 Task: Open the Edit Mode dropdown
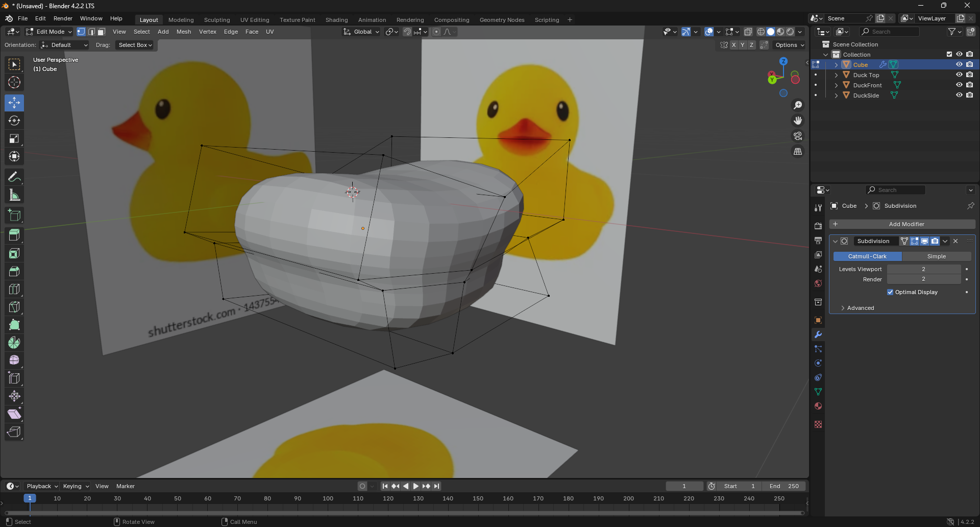tap(50, 32)
